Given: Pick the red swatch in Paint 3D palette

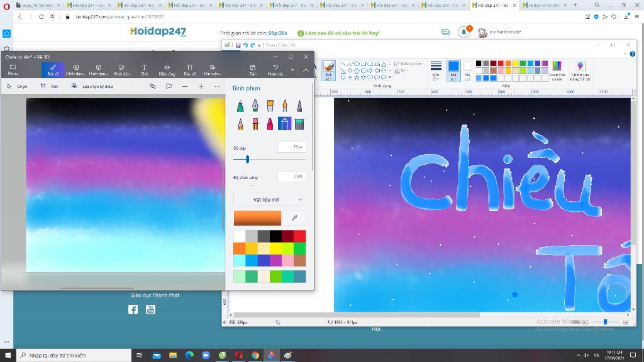Looking at the screenshot, I should [299, 236].
